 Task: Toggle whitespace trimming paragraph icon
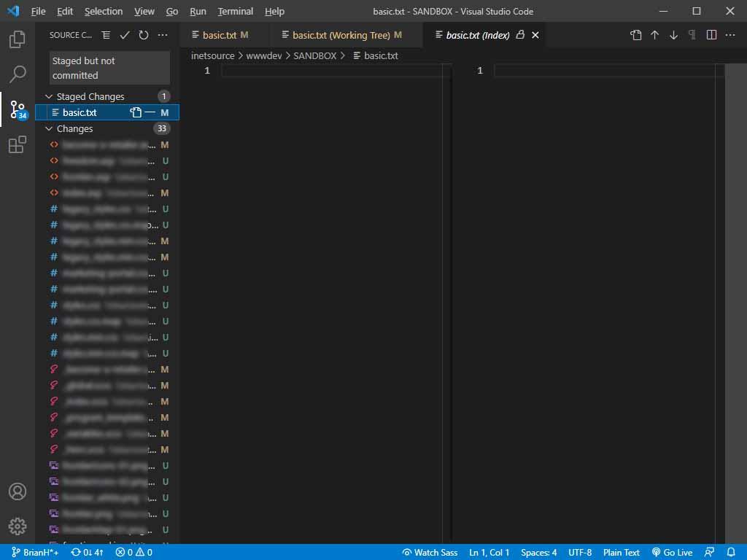tap(692, 35)
